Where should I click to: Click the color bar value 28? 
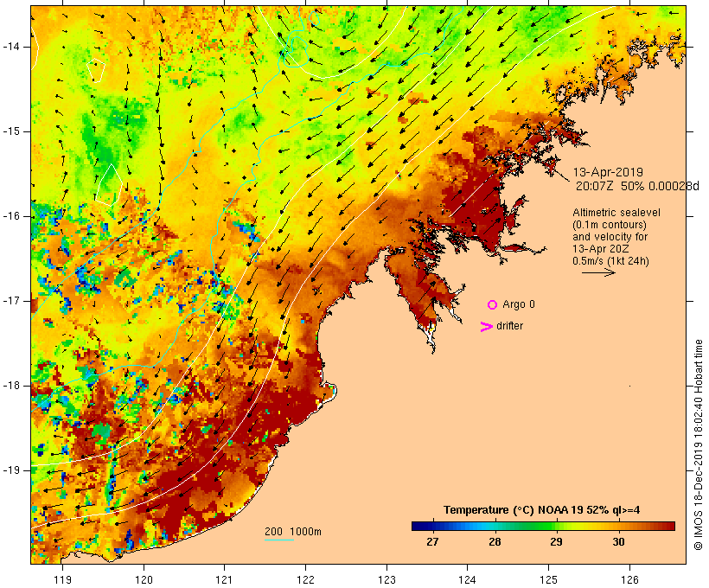[x=495, y=542]
